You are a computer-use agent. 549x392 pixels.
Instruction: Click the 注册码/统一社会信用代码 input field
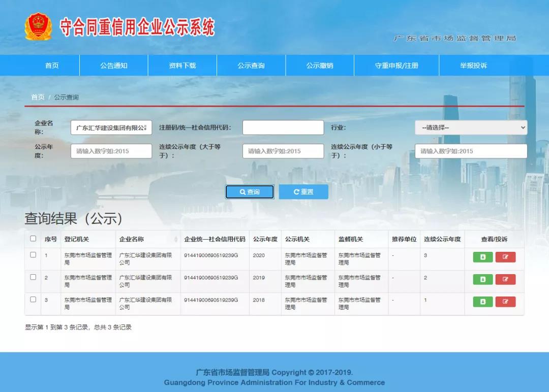click(x=283, y=127)
